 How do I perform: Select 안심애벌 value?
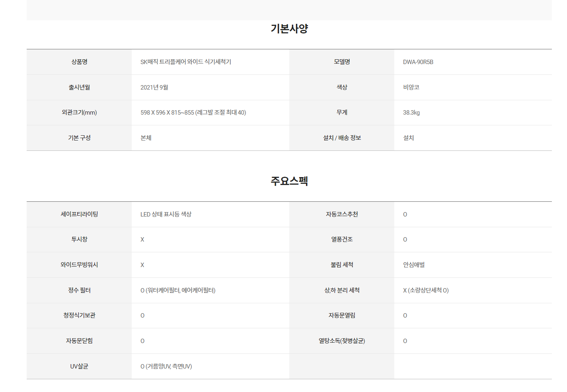pyautogui.click(x=414, y=265)
